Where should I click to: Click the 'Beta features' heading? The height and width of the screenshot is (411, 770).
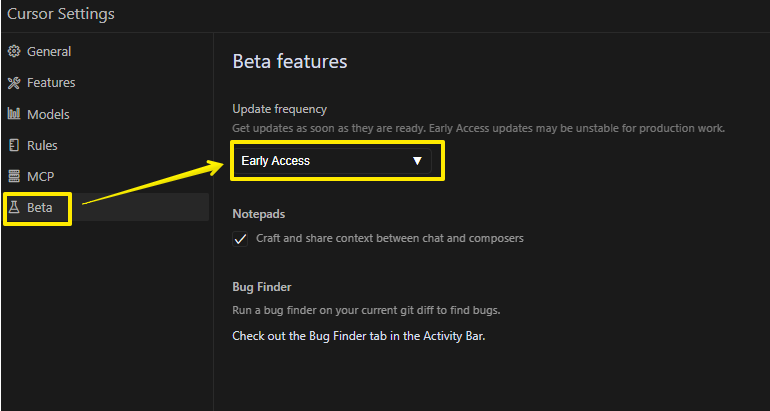click(290, 62)
